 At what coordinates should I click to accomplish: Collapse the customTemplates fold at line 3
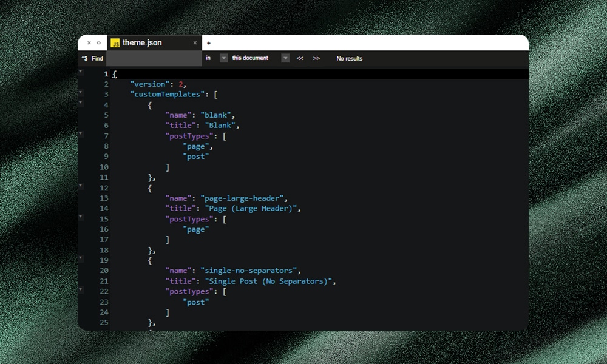[x=81, y=94]
